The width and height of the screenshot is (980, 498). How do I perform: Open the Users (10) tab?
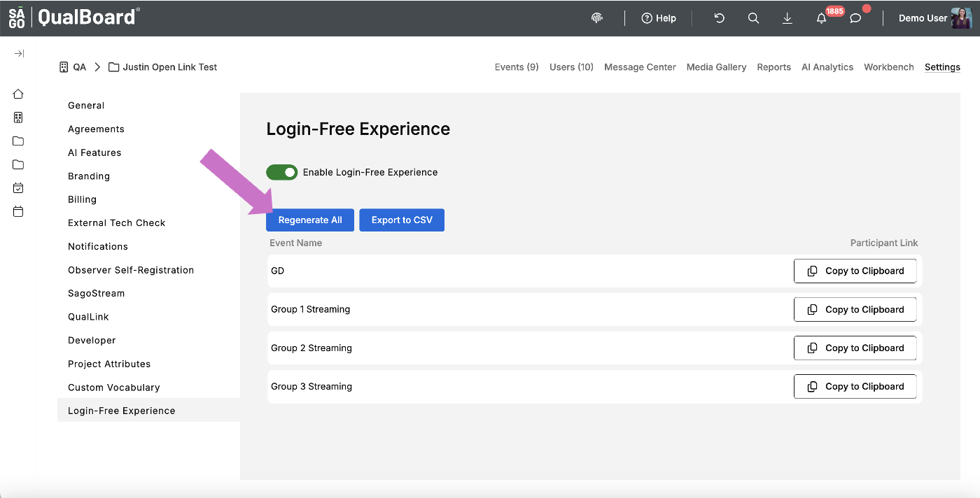pos(571,67)
